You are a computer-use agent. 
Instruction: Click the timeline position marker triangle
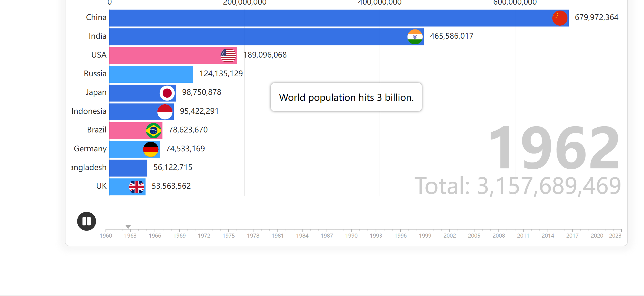point(128,227)
